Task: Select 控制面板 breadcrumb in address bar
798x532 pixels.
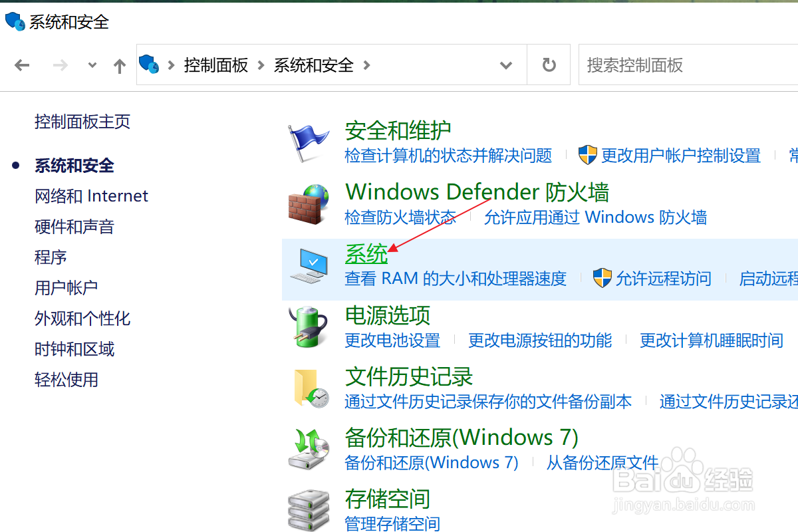Action: tap(216, 65)
